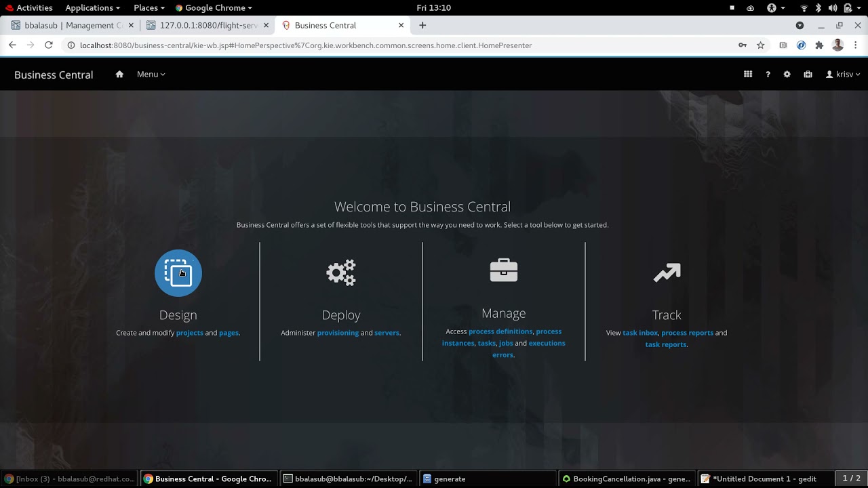This screenshot has width=868, height=488.
Task: Open the tasks link under Manage
Action: tap(486, 343)
